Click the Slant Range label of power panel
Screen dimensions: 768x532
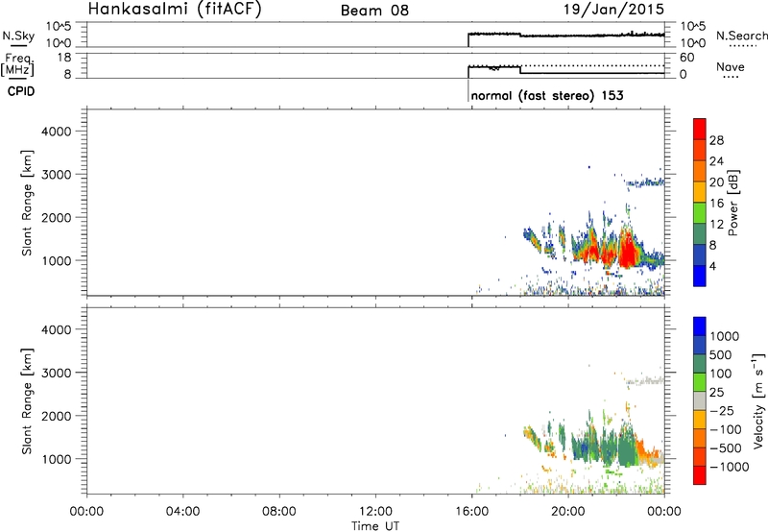coord(27,203)
